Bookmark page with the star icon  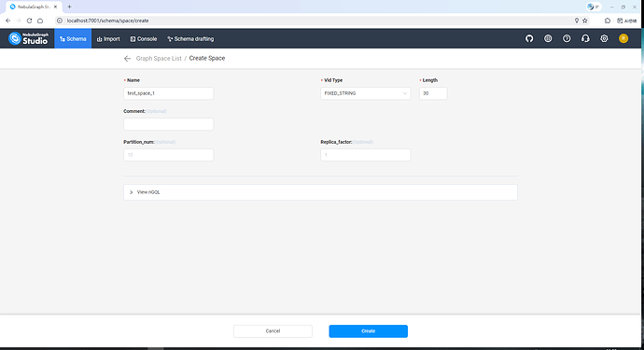click(585, 21)
